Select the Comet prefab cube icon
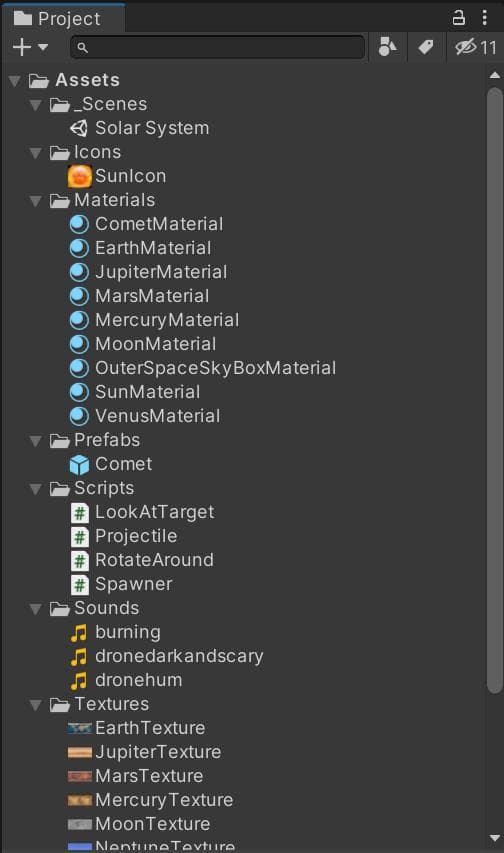 (79, 465)
